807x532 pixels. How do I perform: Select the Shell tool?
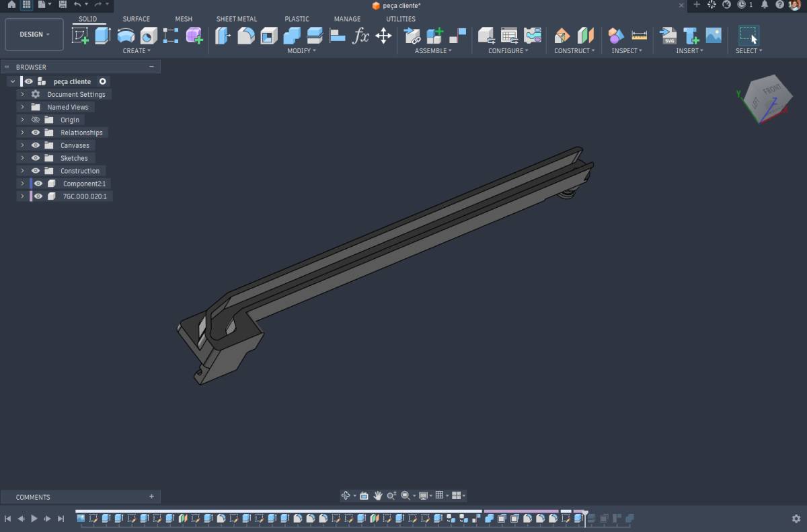coord(268,36)
